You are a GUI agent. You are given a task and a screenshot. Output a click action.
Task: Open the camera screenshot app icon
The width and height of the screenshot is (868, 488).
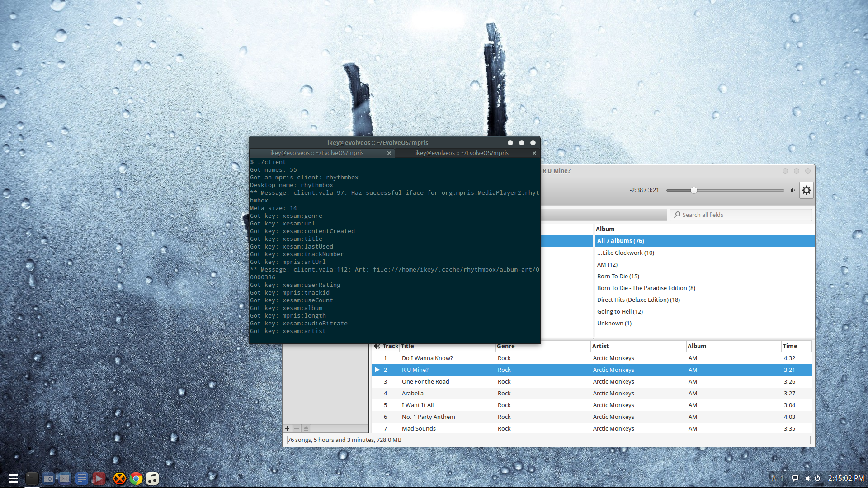48,478
